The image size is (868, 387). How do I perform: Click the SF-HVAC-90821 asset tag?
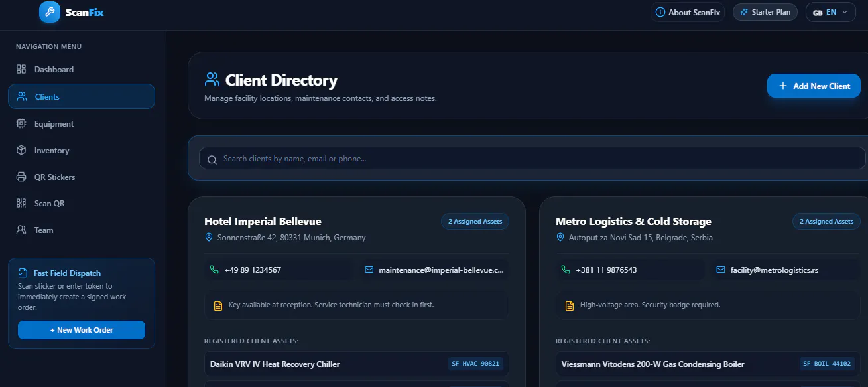coord(475,364)
